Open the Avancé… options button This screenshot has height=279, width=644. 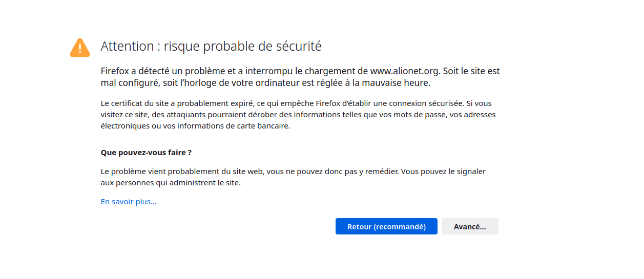tap(470, 227)
